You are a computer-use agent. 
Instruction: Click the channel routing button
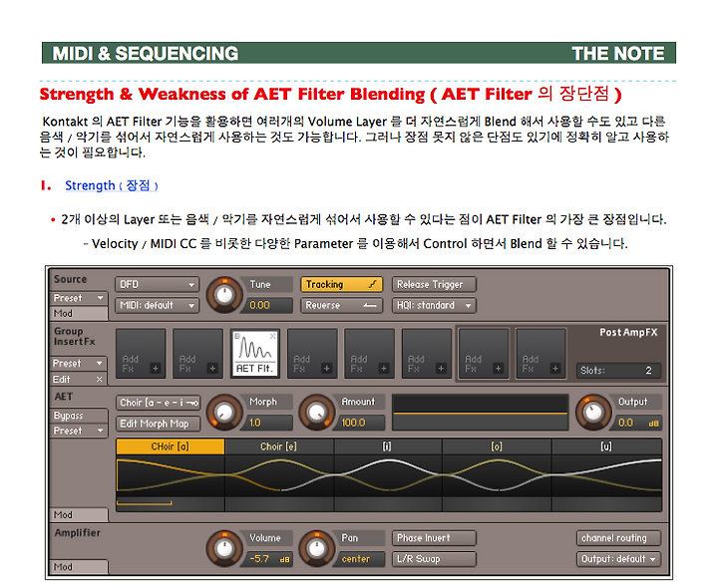(x=618, y=538)
